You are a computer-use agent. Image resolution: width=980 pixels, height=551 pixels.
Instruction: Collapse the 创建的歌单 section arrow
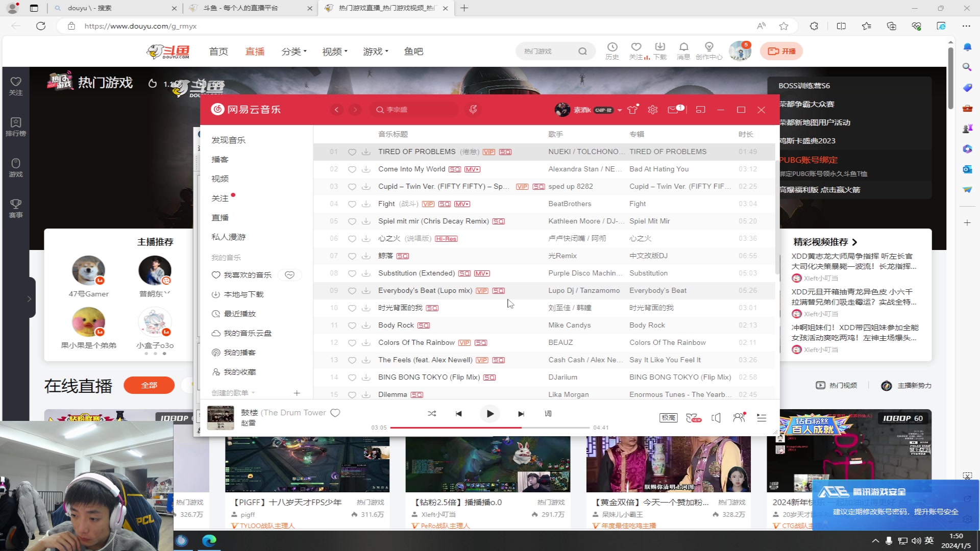click(x=253, y=393)
